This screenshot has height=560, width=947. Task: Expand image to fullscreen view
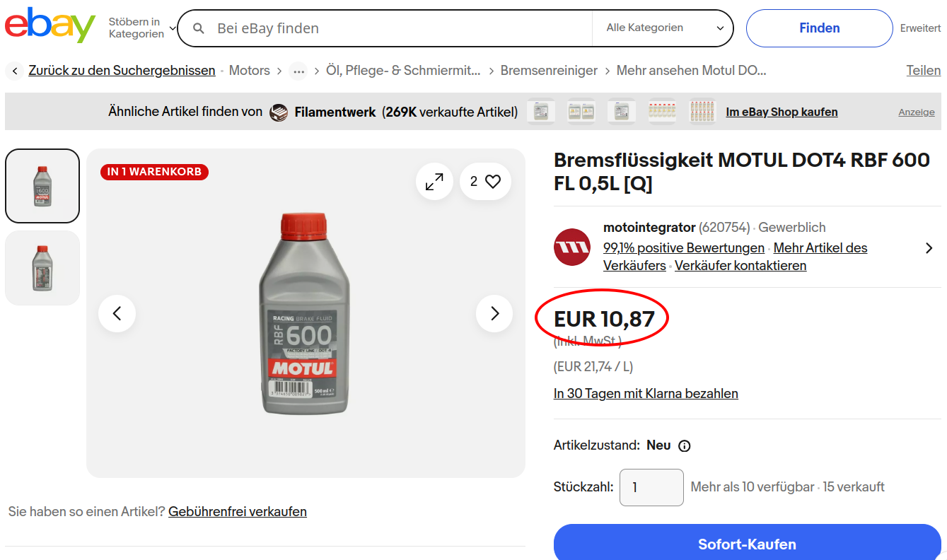[x=434, y=182]
